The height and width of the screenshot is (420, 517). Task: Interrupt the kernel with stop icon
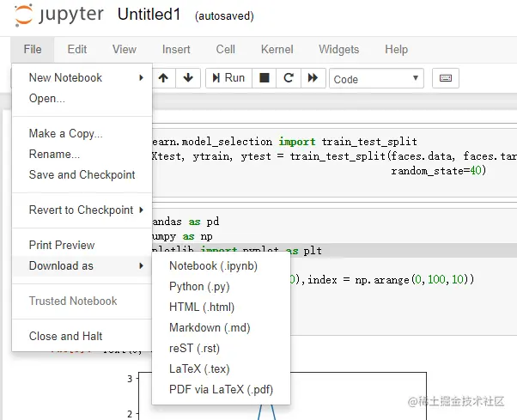(265, 78)
